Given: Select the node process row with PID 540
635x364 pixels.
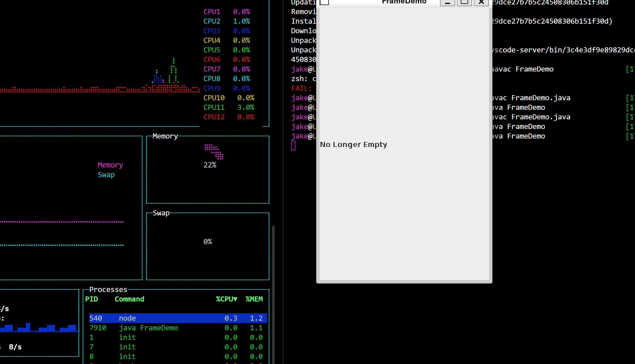Looking at the screenshot, I should 178,318.
